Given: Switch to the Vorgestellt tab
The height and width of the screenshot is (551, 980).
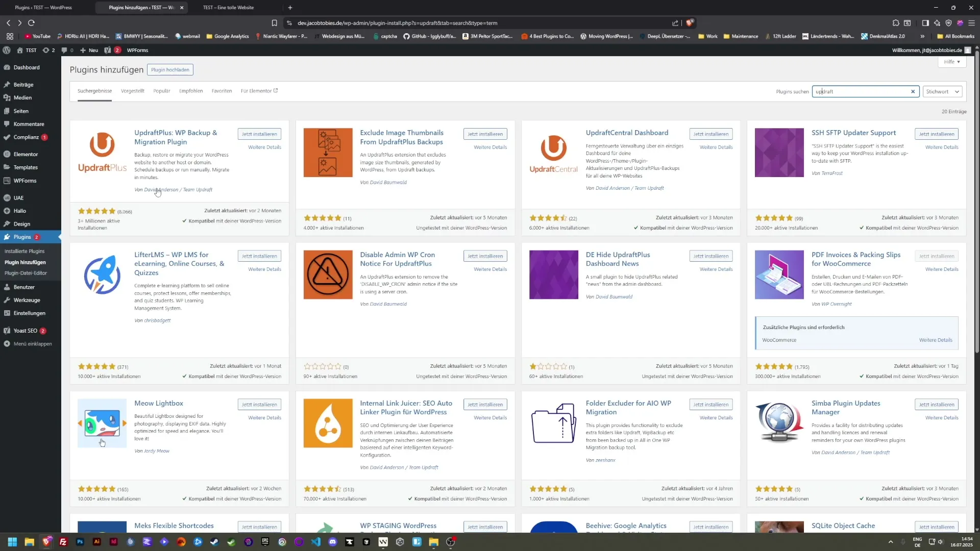Looking at the screenshot, I should (132, 91).
